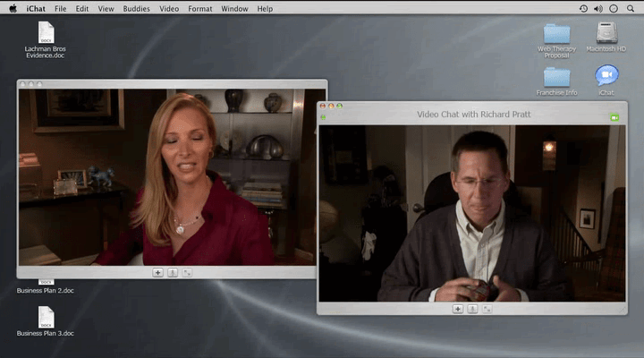Click add button in Richard Pratt chat
Image resolution: width=644 pixels, height=358 pixels.
[458, 309]
